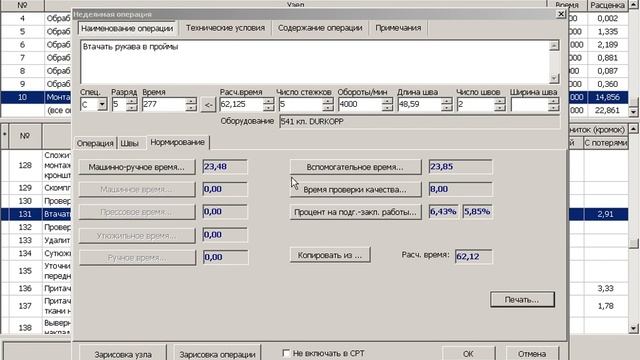This screenshot has width=640, height=360.
Task: Click the Машинно-ручное value 23,48
Action: [225, 167]
